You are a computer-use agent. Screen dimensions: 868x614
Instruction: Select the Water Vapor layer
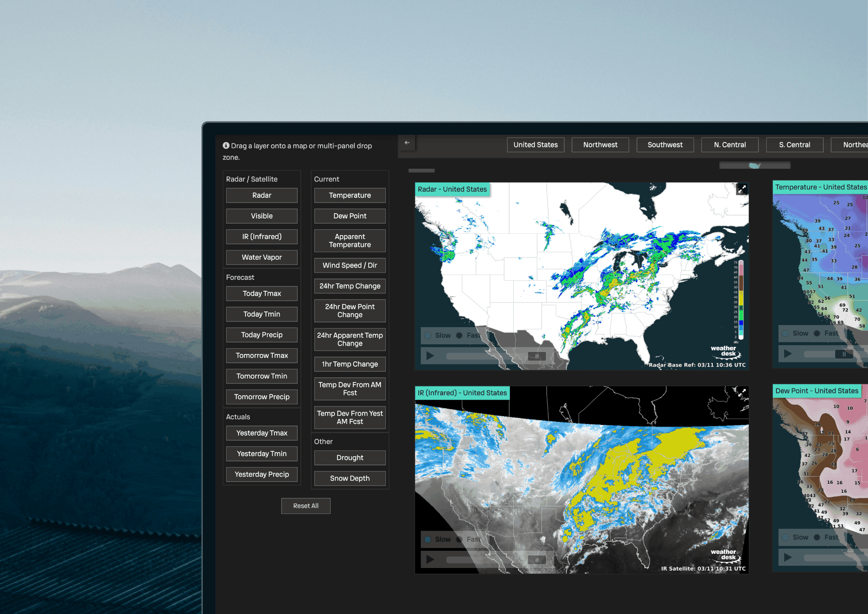[262, 257]
